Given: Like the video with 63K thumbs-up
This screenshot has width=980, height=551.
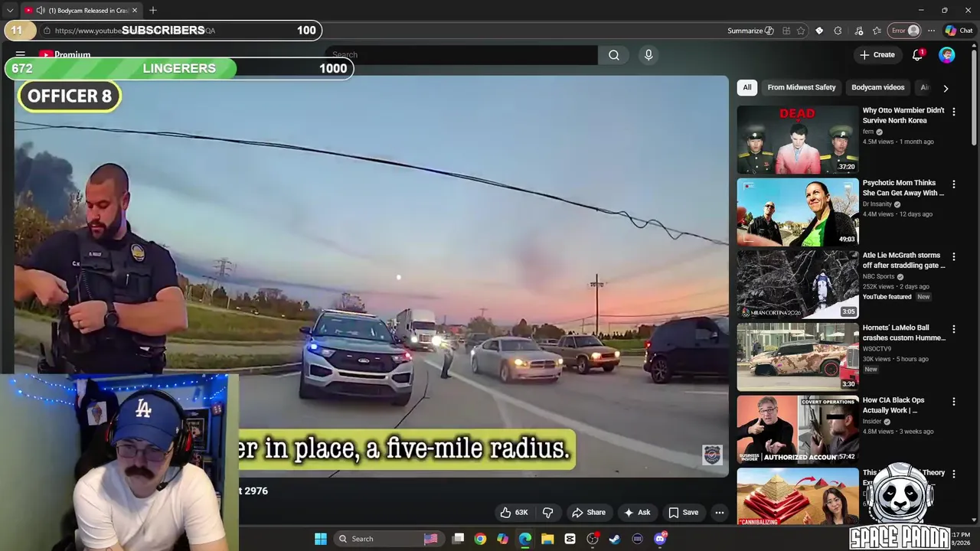Looking at the screenshot, I should click(514, 513).
